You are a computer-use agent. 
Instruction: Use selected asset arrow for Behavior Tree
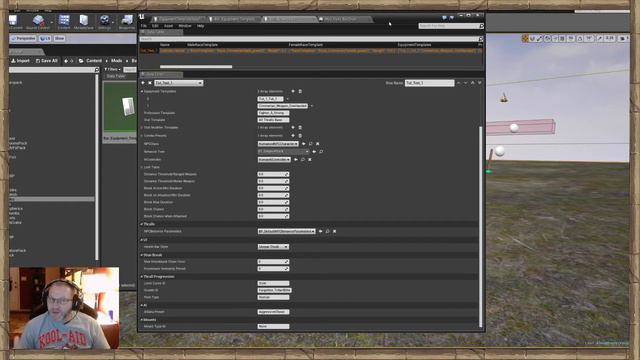(314, 151)
